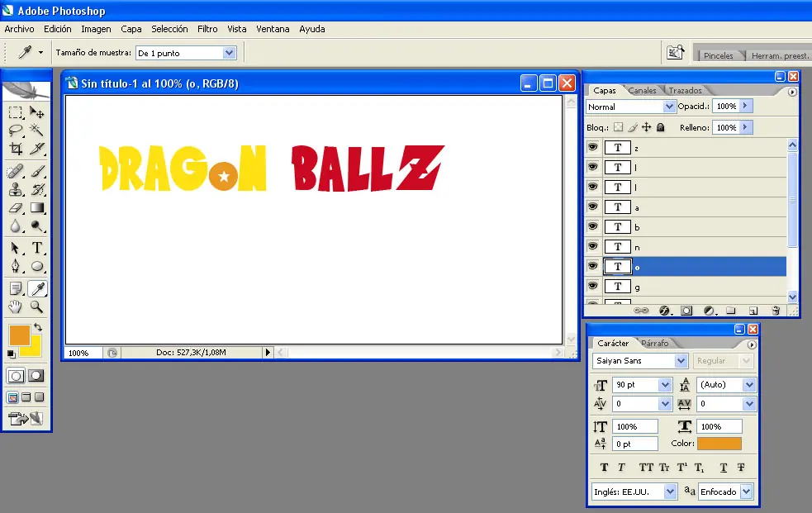Click the 100% zoom field in status bar
The height and width of the screenshot is (513, 812).
click(x=83, y=353)
